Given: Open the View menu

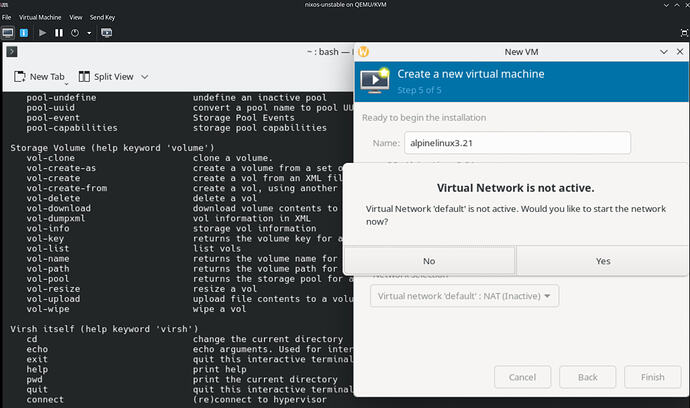Looking at the screenshot, I should pos(76,17).
